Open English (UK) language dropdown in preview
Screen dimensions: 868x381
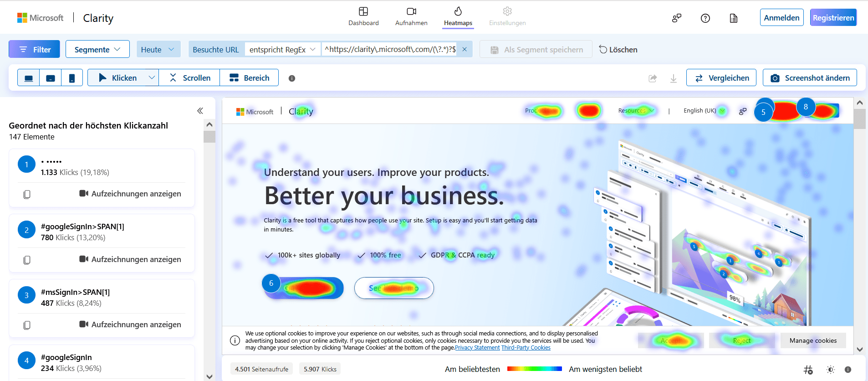coord(704,111)
